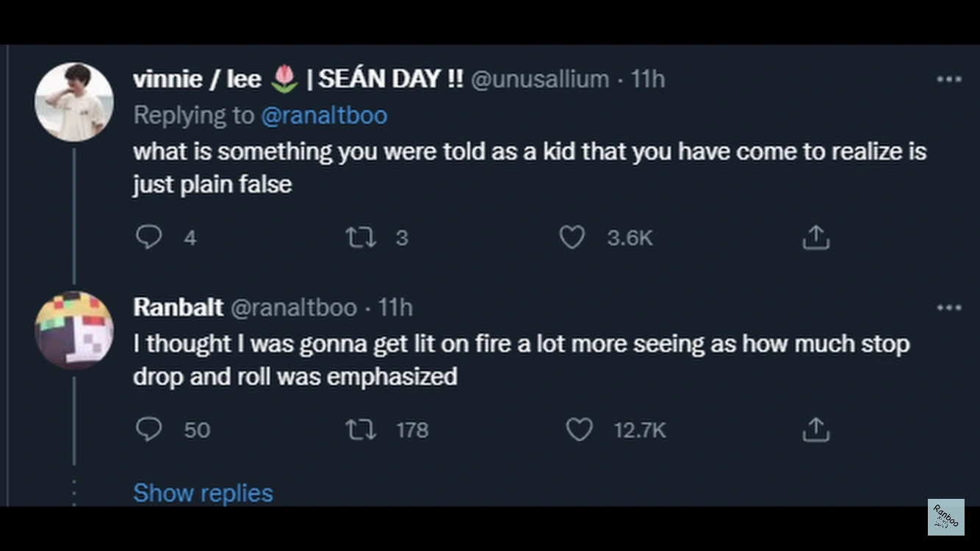980x551 pixels.
Task: Open more options on Ranbalt's tweet
Action: pos(949,308)
